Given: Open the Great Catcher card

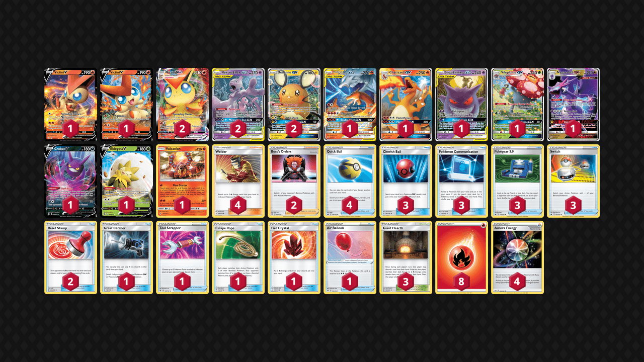Looking at the screenshot, I should (x=126, y=257).
